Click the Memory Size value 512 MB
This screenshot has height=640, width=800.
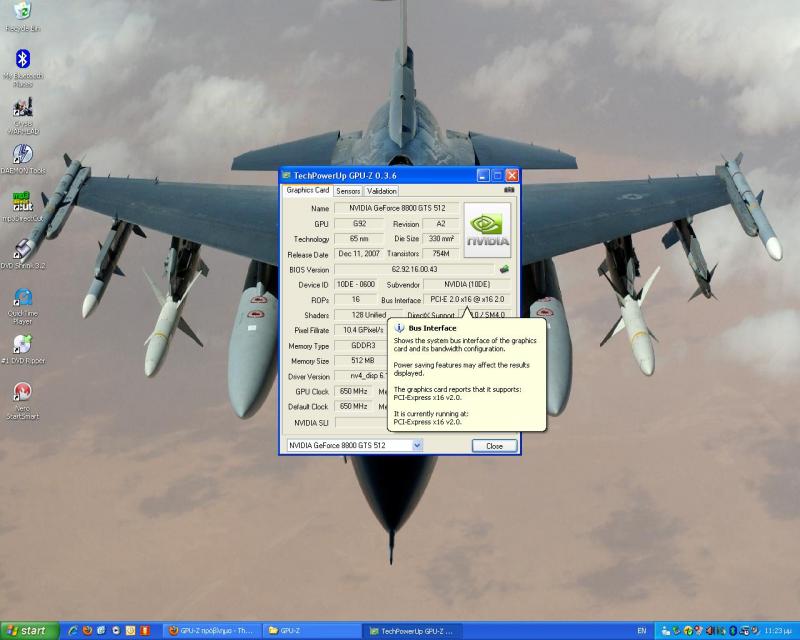[361, 361]
